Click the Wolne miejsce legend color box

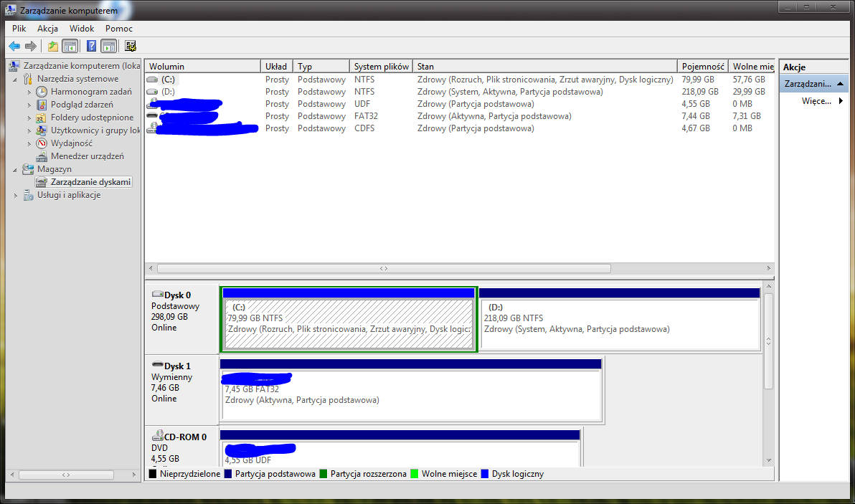[415, 474]
